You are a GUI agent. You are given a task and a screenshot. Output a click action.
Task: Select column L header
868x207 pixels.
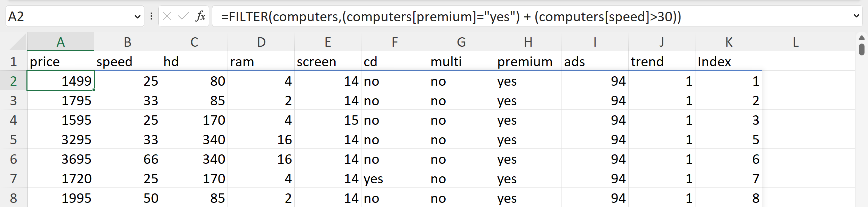[x=795, y=42]
